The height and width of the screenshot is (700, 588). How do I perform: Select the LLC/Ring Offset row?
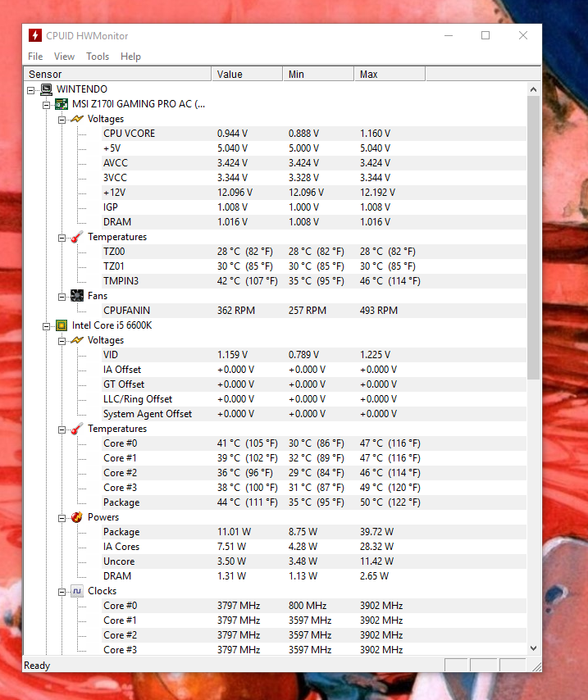coord(314,399)
